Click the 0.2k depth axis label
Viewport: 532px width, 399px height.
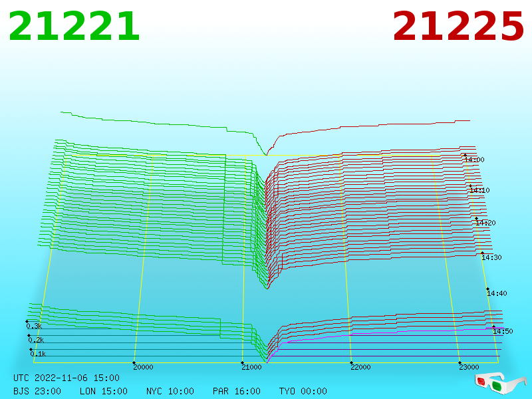coord(36,340)
